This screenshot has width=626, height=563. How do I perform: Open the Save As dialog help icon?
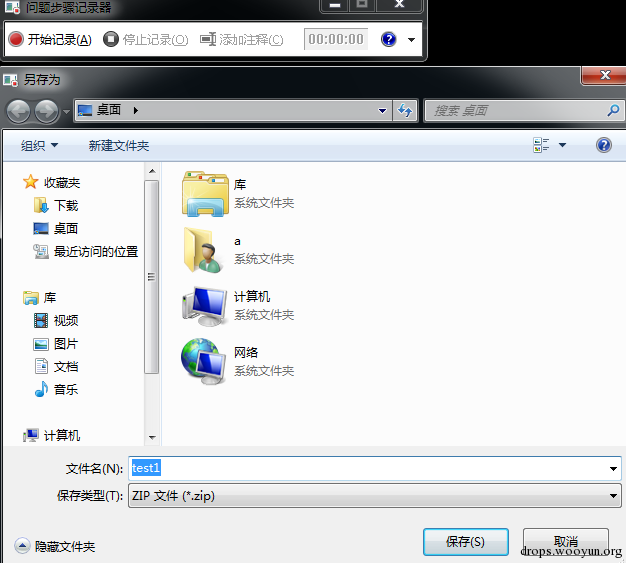point(604,145)
